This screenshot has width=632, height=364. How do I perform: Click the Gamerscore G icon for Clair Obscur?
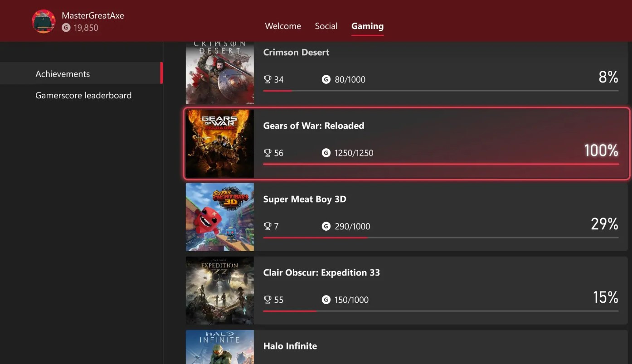pos(326,300)
